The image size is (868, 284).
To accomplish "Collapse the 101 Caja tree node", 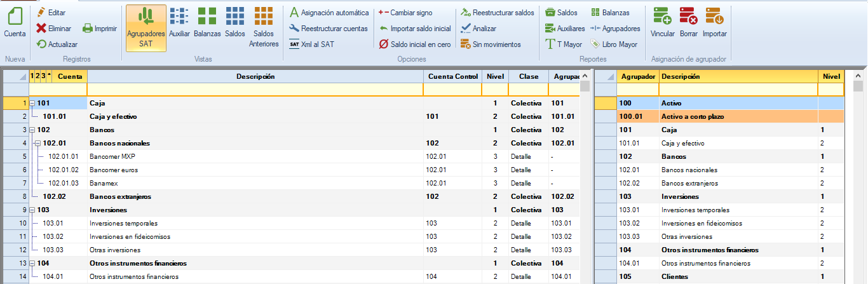I will click(x=32, y=103).
